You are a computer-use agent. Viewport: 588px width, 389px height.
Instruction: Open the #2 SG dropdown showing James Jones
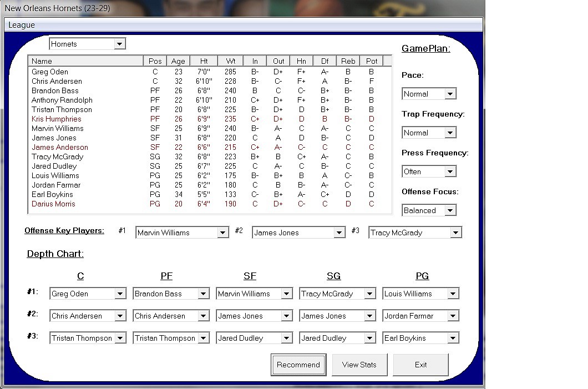(x=337, y=316)
